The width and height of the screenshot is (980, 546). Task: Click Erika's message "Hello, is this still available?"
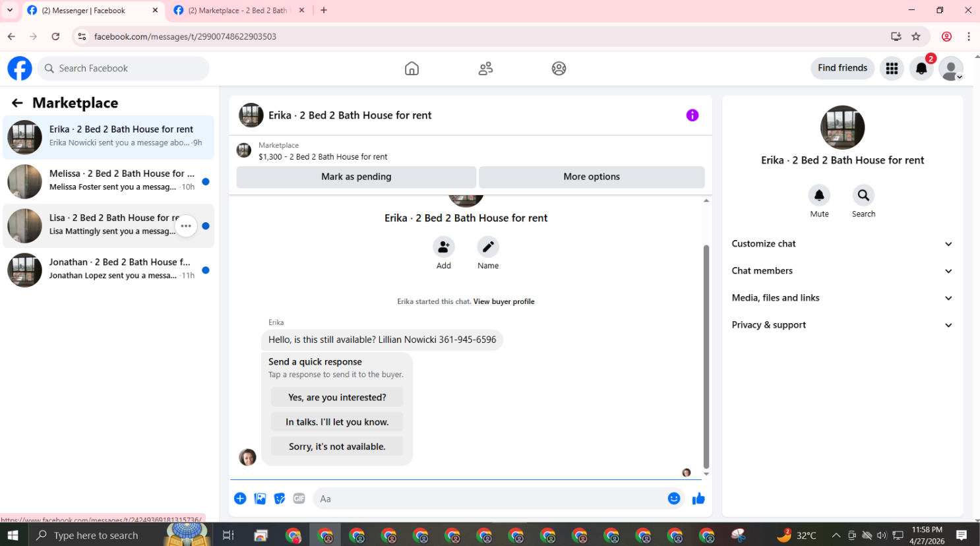pyautogui.click(x=382, y=340)
